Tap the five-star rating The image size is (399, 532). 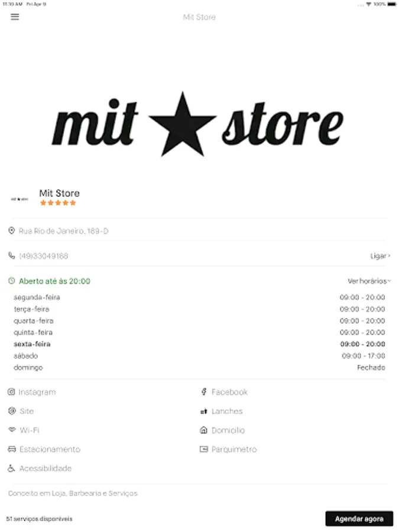click(x=58, y=203)
